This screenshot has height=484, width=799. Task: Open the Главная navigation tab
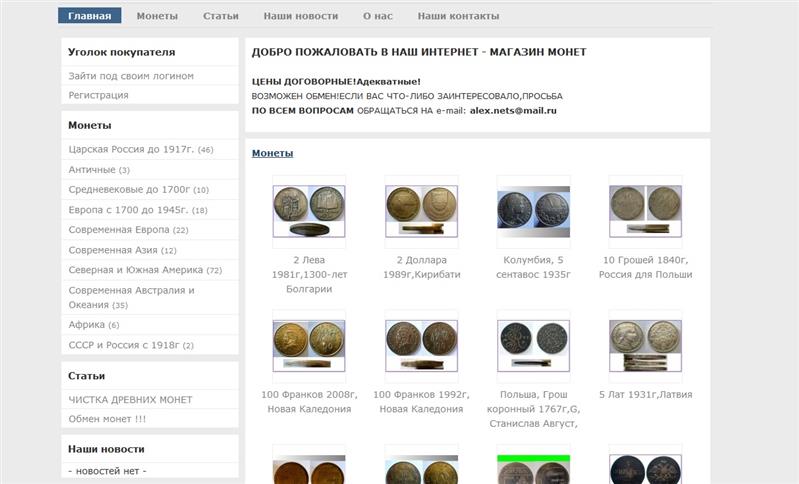(89, 16)
